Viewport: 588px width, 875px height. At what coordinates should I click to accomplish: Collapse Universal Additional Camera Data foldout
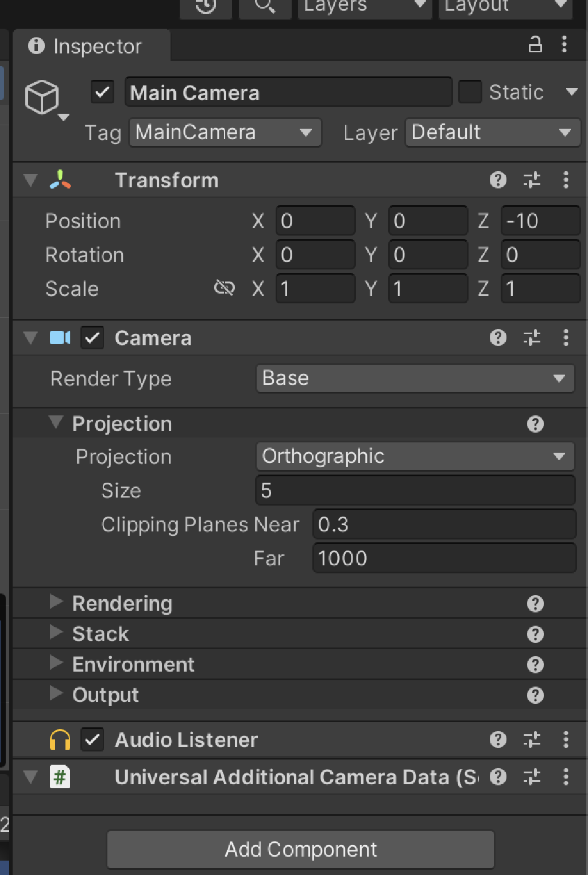pyautogui.click(x=30, y=777)
